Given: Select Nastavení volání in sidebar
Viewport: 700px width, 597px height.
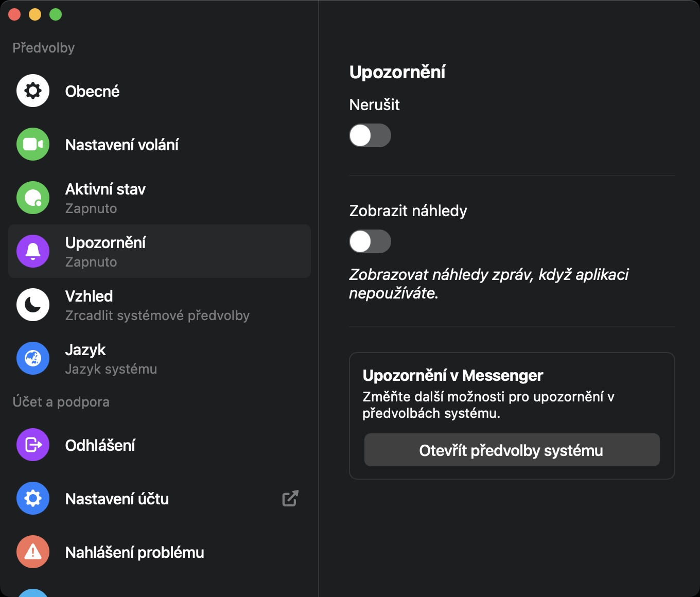Looking at the screenshot, I should [x=122, y=145].
